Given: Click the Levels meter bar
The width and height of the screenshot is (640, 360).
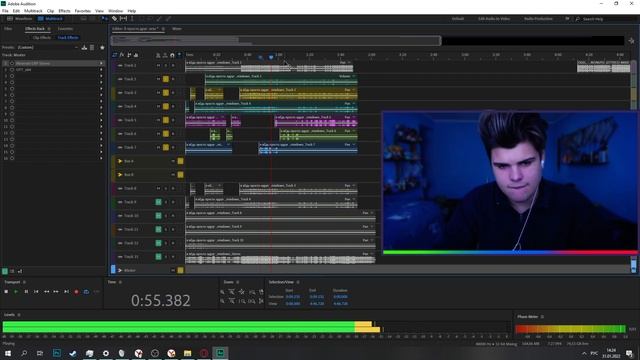Looking at the screenshot, I should (x=256, y=327).
